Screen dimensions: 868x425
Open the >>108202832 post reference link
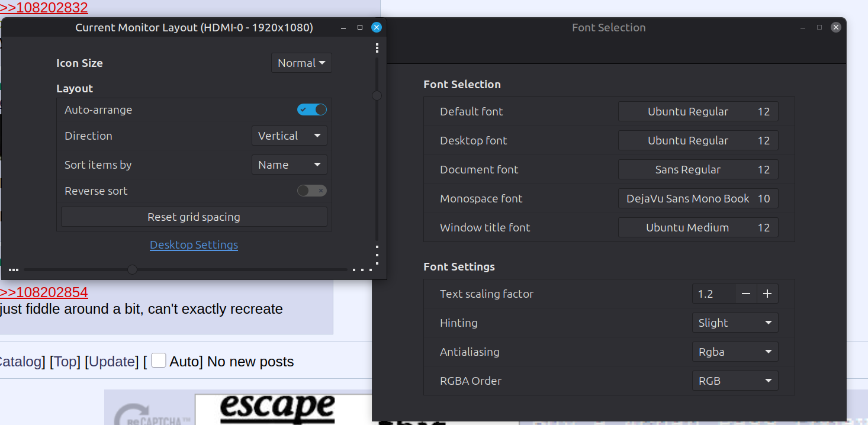[44, 8]
